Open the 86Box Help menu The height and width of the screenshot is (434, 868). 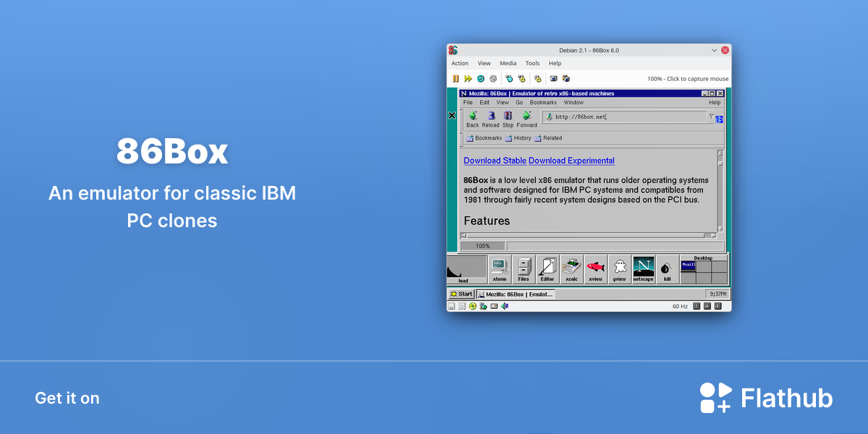click(x=555, y=64)
